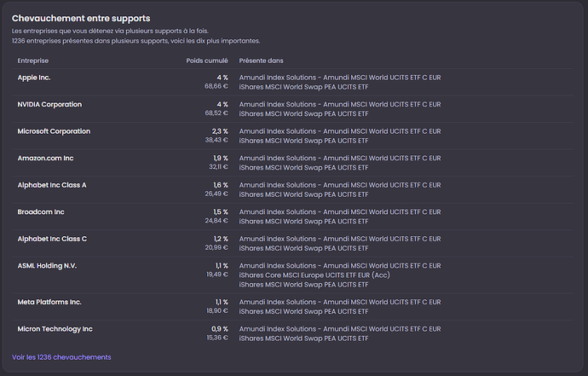Screen dimensions: 588x376
Task: Select the Meta Platforms Inc. name
Action: tap(49, 302)
